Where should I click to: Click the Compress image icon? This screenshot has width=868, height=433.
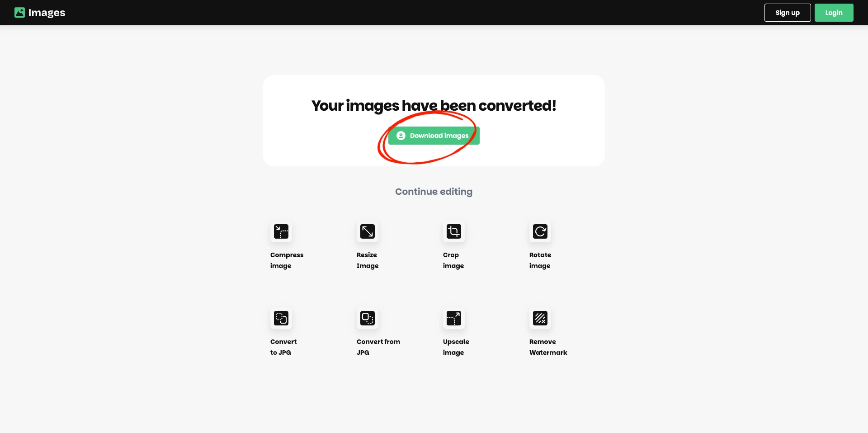281,231
